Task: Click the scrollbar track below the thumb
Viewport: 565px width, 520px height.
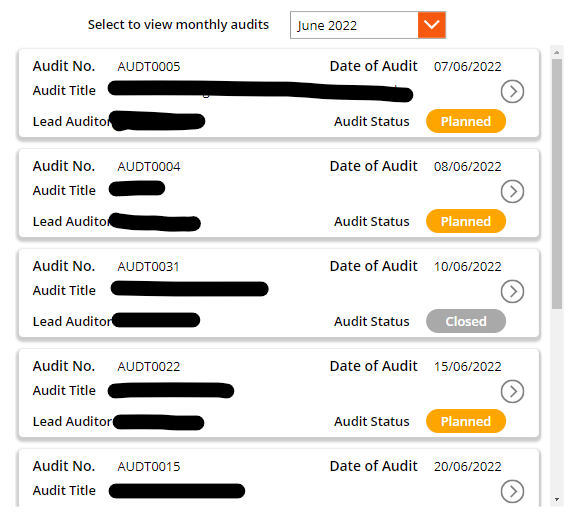Action: coord(557,401)
